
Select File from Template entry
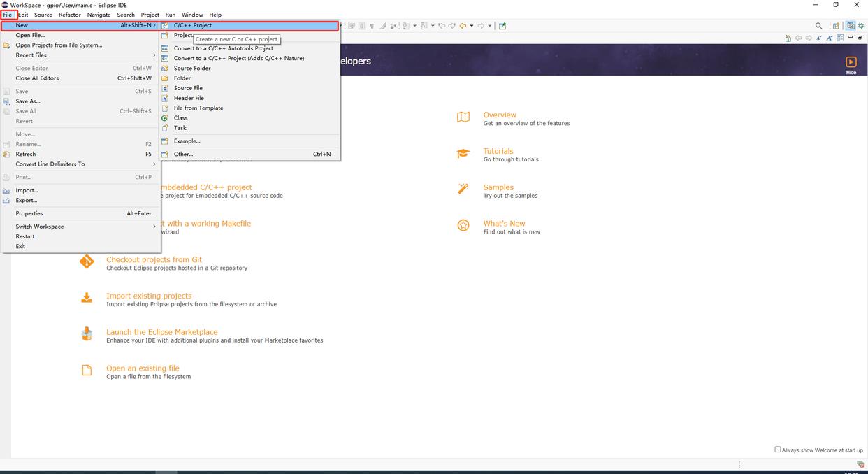click(x=249, y=108)
